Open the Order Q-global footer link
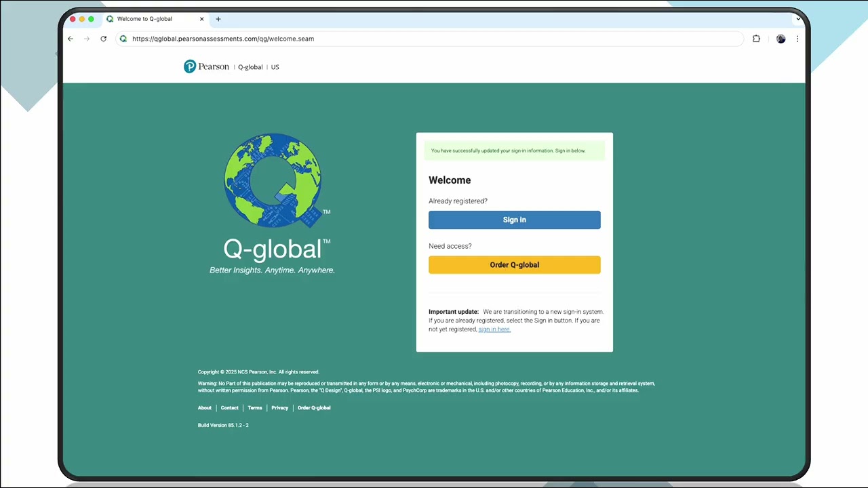Viewport: 868px width, 488px height. (x=314, y=408)
